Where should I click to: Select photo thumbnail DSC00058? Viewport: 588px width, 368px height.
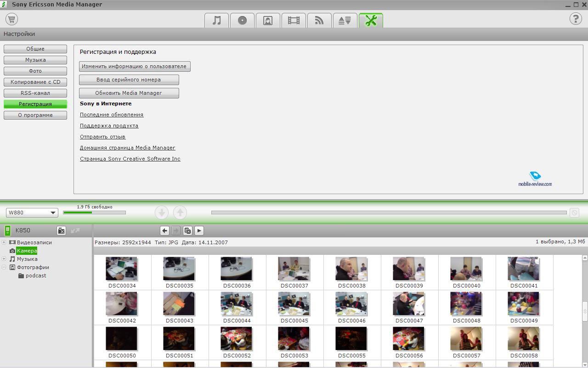point(523,339)
